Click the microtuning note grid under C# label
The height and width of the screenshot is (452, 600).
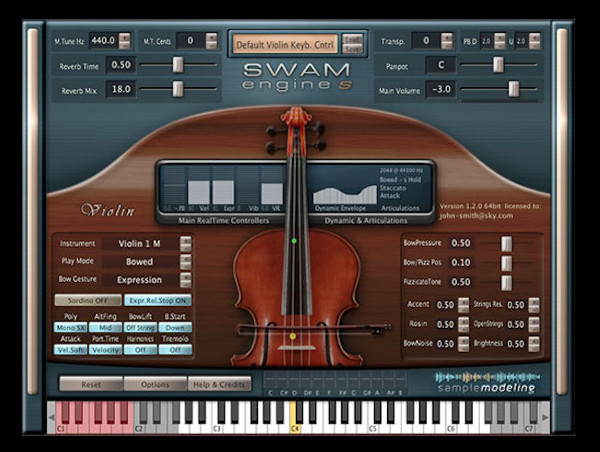coord(284,379)
